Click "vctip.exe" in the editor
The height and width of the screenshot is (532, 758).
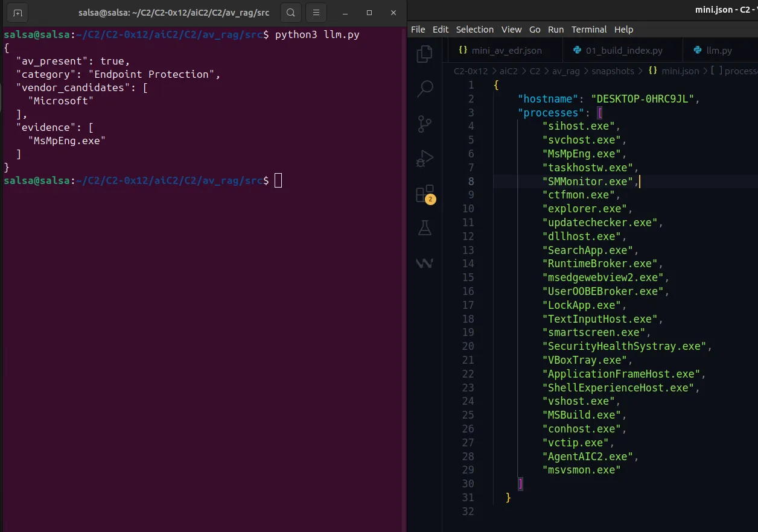tap(575, 443)
